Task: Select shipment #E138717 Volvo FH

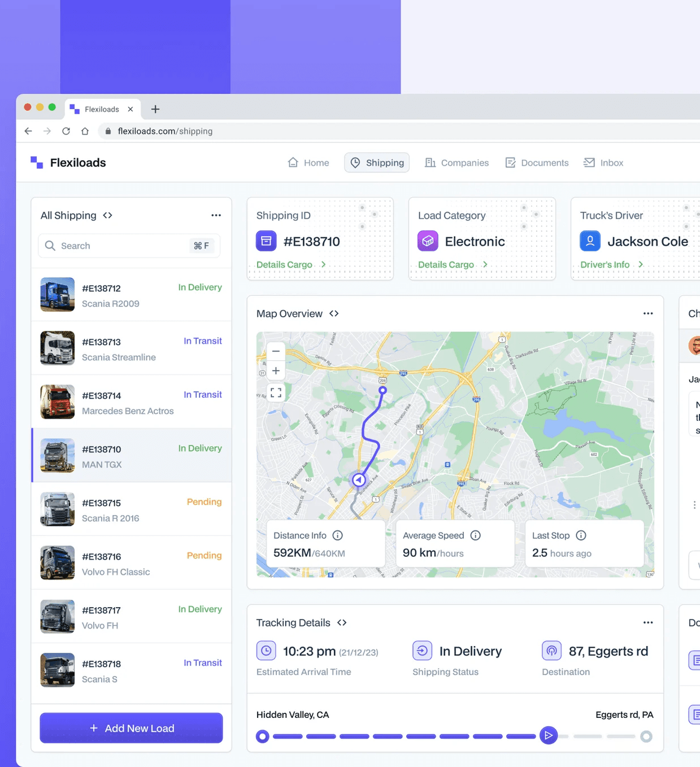Action: (131, 616)
